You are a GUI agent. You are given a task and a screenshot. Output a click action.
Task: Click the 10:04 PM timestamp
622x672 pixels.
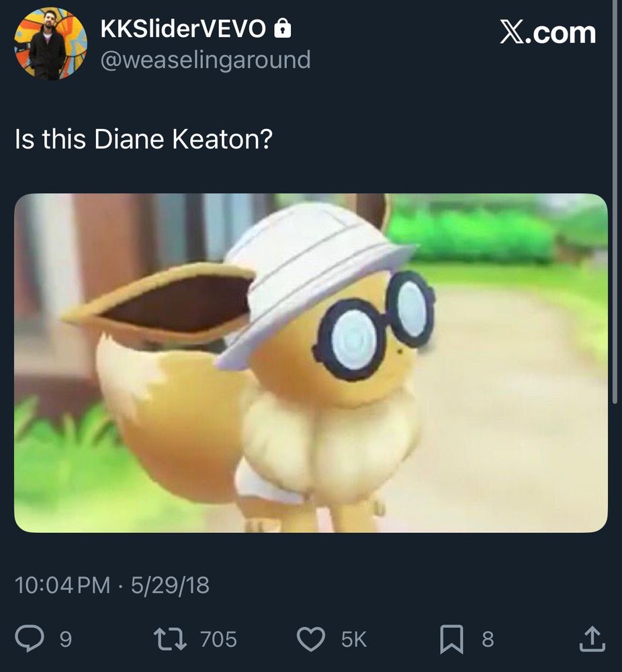click(x=62, y=585)
